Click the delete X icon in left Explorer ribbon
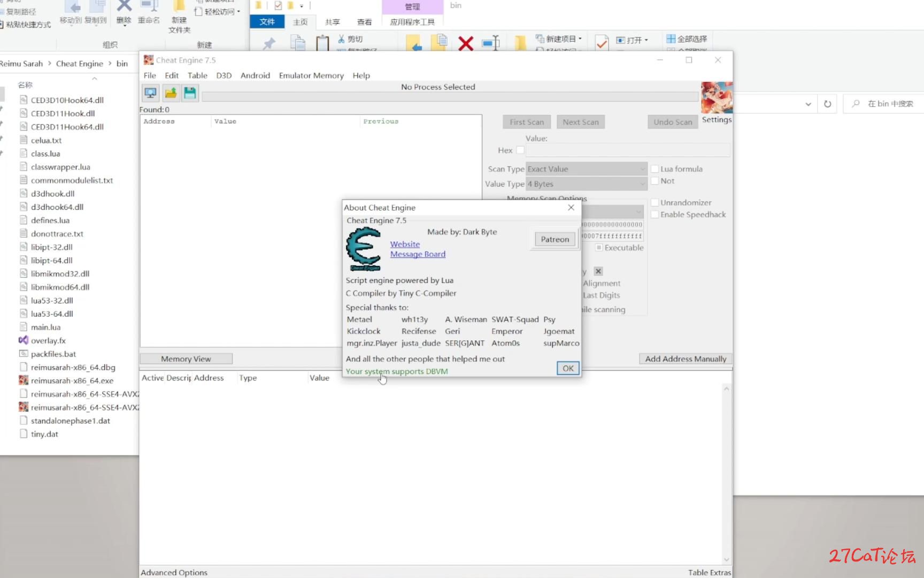This screenshot has width=924, height=578. (124, 6)
